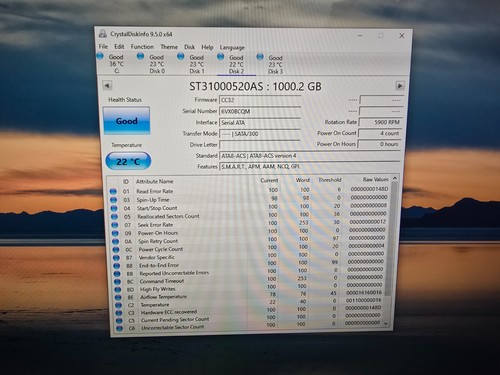Click status orb for High Fly Writes

point(117,290)
